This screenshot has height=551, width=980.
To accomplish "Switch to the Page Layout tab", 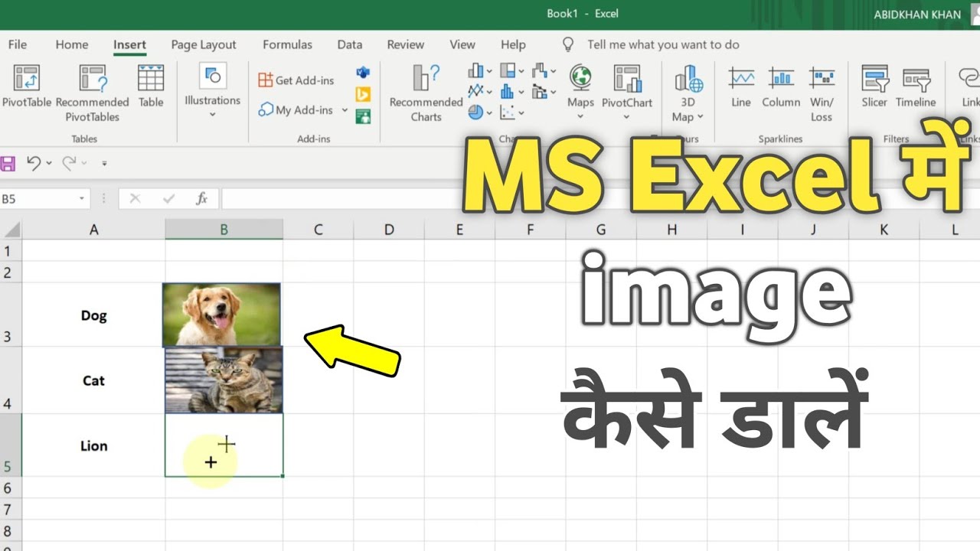I will [x=204, y=44].
